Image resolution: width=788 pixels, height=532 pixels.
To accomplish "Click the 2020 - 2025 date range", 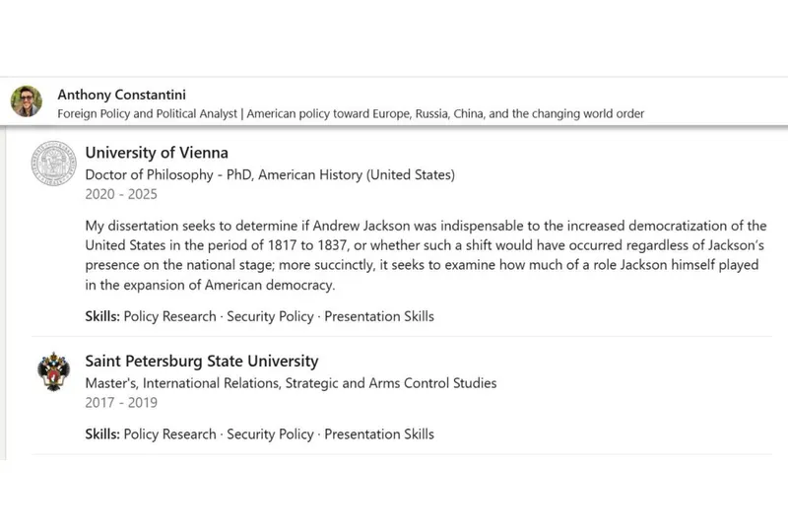I will click(121, 195).
